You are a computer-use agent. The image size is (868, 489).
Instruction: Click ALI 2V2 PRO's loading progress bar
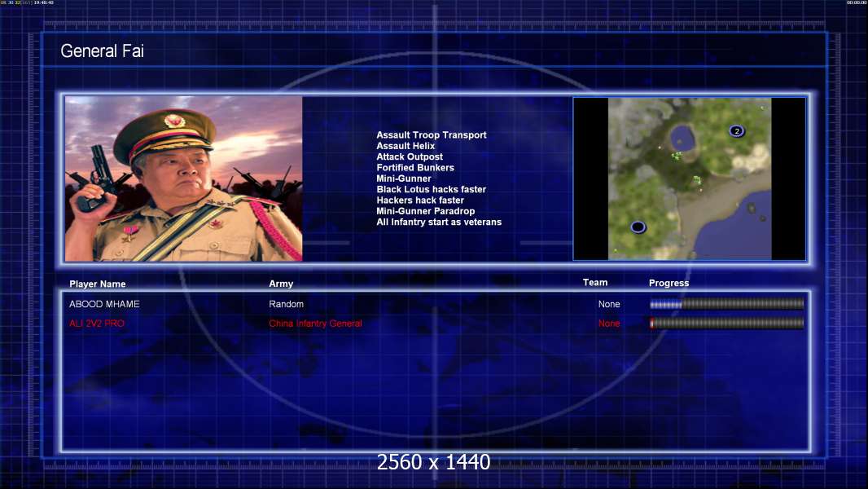point(727,324)
